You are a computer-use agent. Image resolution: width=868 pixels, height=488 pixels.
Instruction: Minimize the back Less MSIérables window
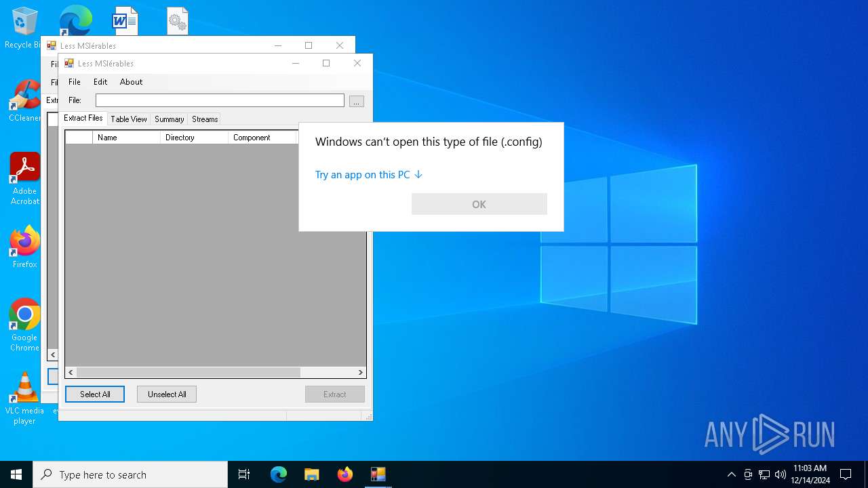point(278,45)
